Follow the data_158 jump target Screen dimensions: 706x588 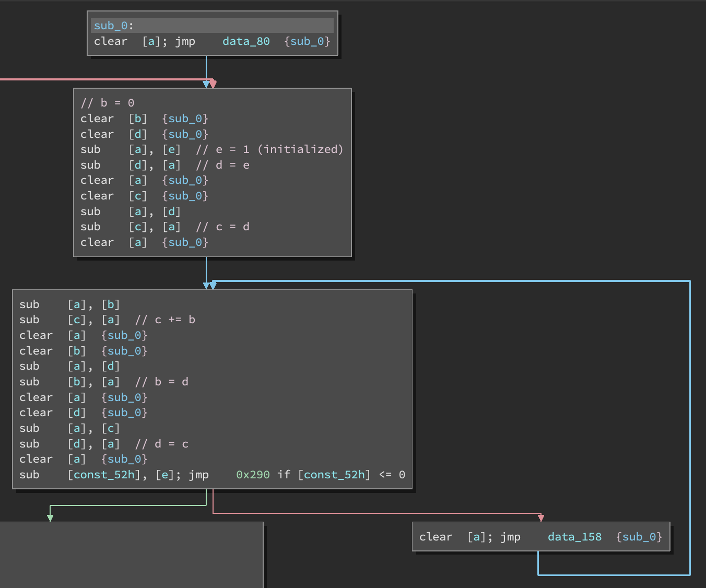(574, 537)
